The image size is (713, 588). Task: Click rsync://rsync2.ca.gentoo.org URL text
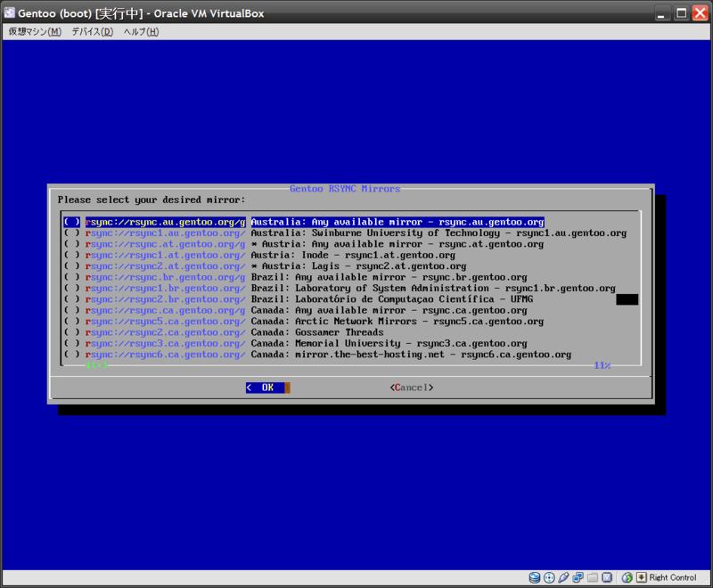click(x=166, y=332)
